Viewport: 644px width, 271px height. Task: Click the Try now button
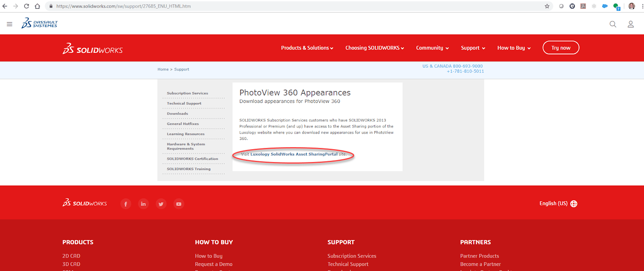click(x=561, y=48)
